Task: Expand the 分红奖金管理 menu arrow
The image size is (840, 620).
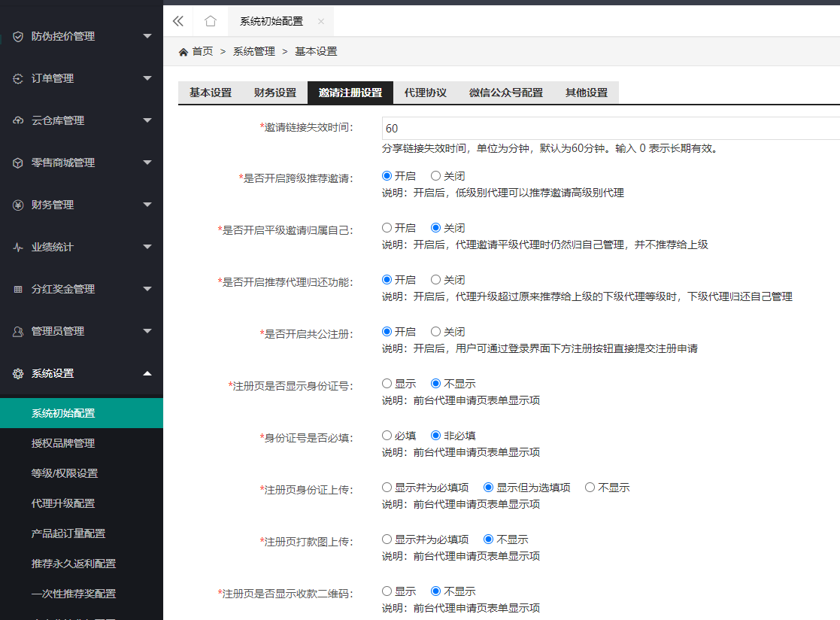Action: (x=147, y=289)
